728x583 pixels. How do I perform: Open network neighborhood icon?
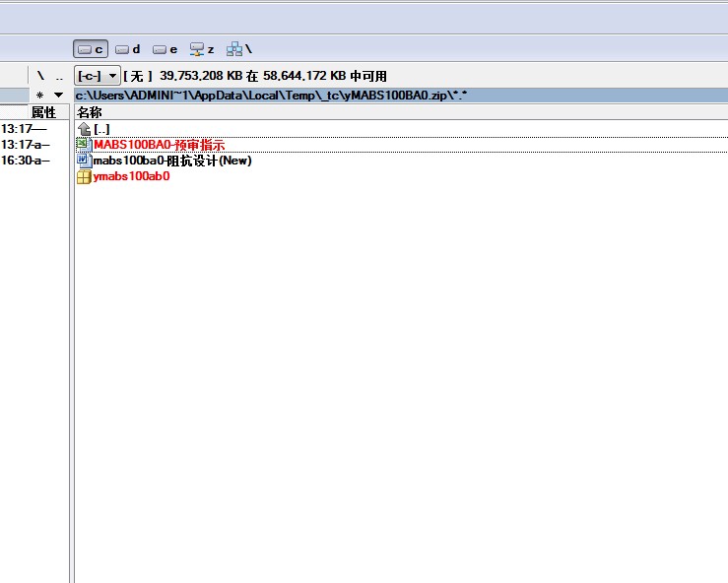coord(239,49)
